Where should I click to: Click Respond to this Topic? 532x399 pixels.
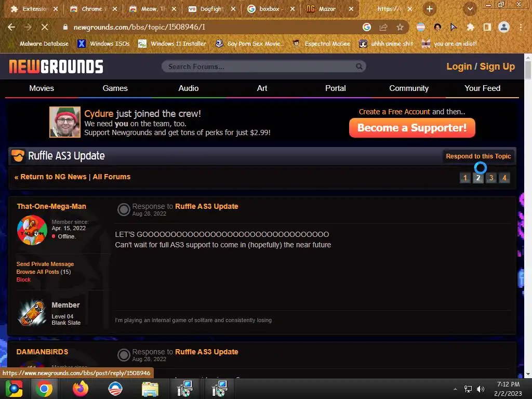[478, 156]
